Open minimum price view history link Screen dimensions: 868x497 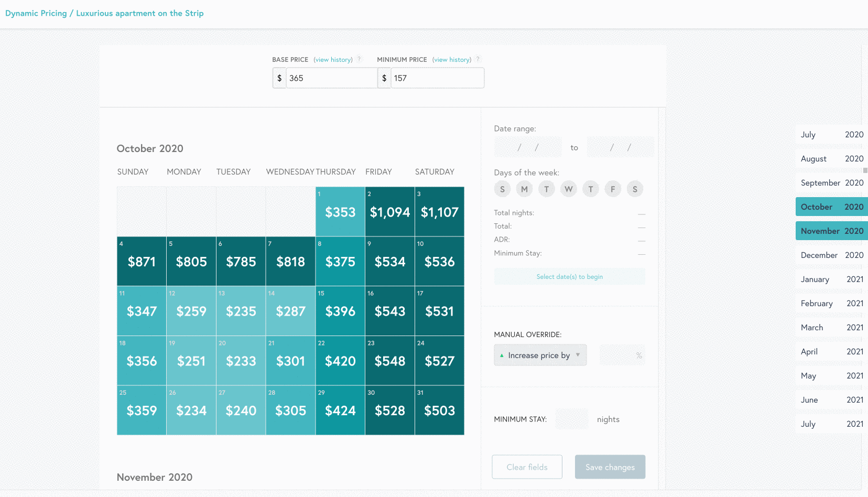pos(452,60)
